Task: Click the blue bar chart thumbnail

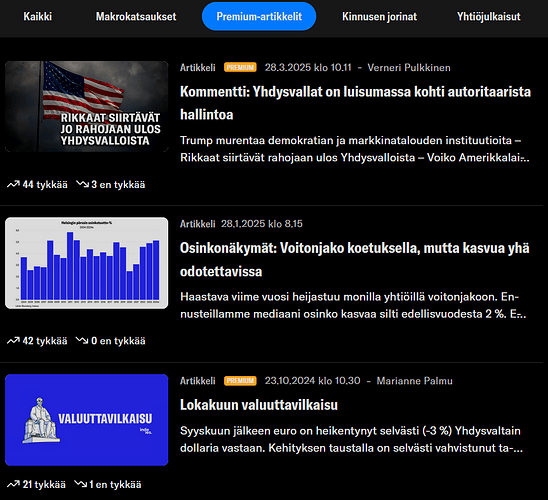Action: pyautogui.click(x=87, y=263)
